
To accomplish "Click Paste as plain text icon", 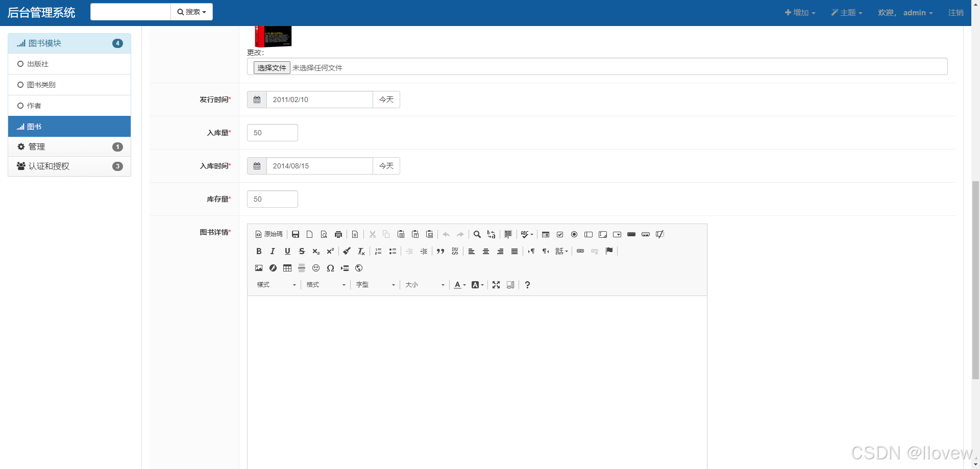I will coord(415,234).
